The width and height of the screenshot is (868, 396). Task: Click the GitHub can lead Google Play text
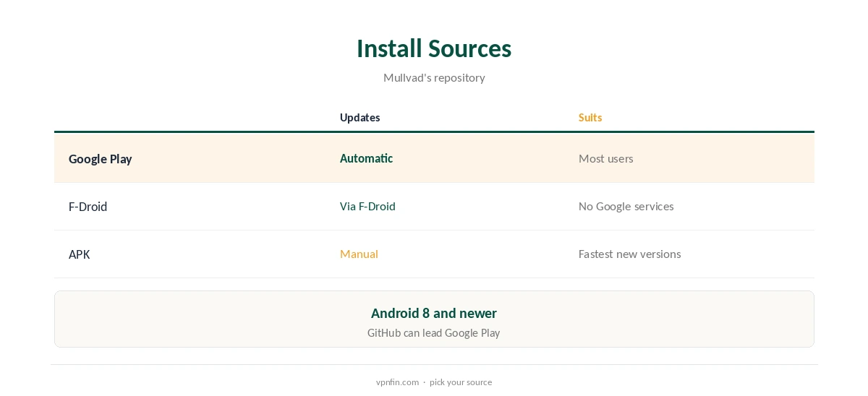point(434,333)
